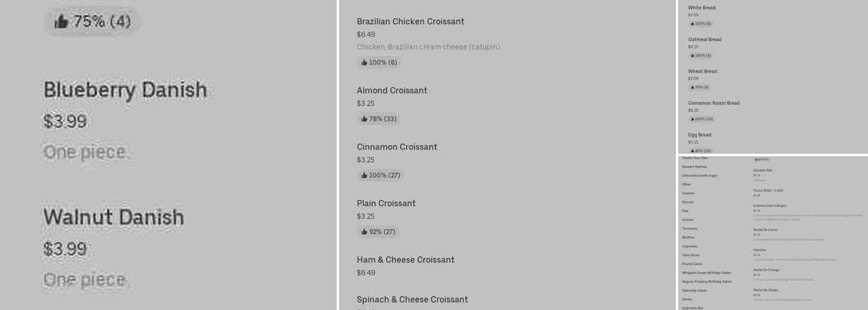Click thumbs-up icon under Brazilian Chicken Croissant
This screenshot has width=868, height=310.
point(365,63)
